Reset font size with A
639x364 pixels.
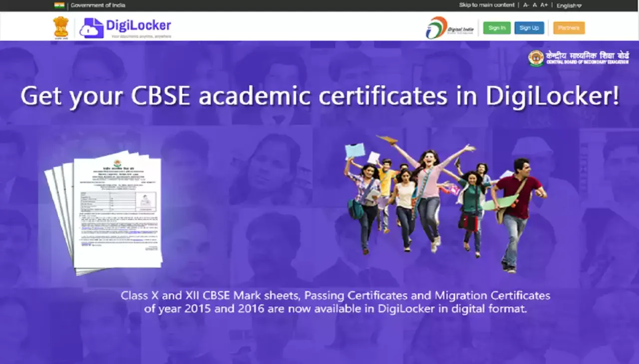pyautogui.click(x=535, y=5)
